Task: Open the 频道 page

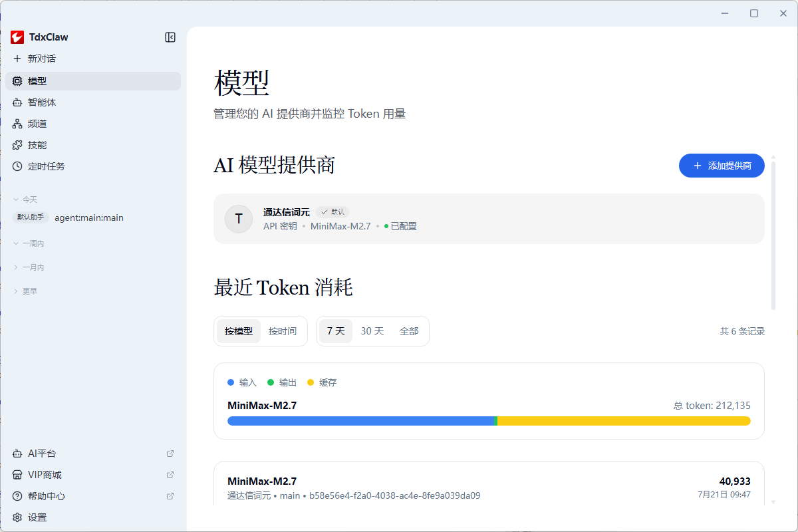Action: pyautogui.click(x=93, y=124)
